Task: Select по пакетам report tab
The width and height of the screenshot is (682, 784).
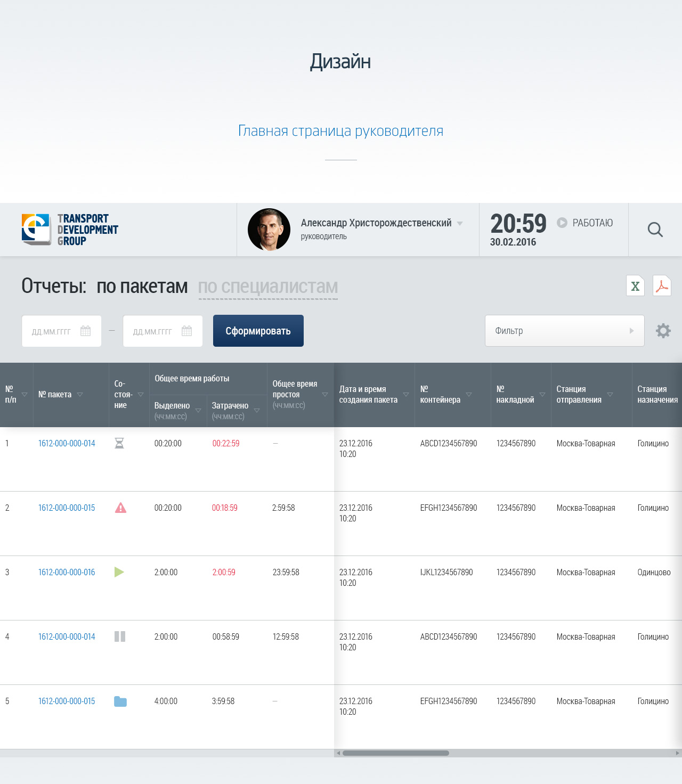Action: click(x=142, y=287)
